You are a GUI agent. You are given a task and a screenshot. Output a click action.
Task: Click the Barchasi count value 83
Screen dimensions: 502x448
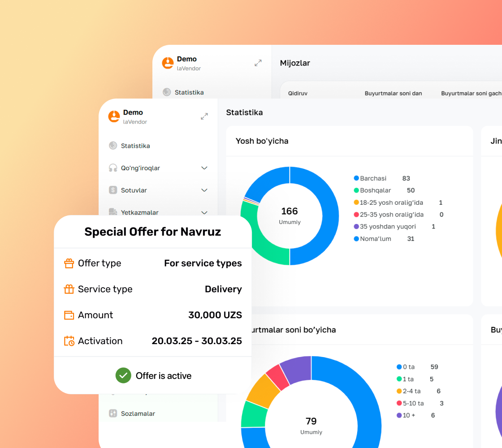(x=406, y=178)
